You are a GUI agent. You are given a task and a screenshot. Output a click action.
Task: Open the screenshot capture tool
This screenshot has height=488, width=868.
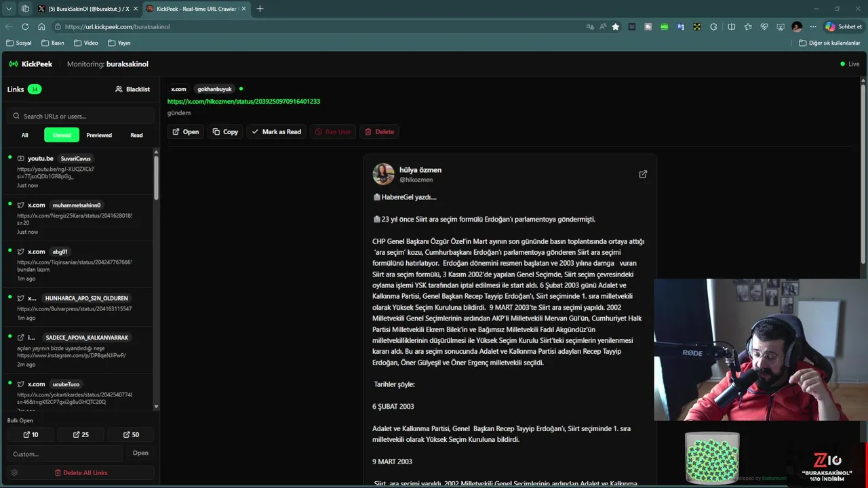(x=781, y=26)
